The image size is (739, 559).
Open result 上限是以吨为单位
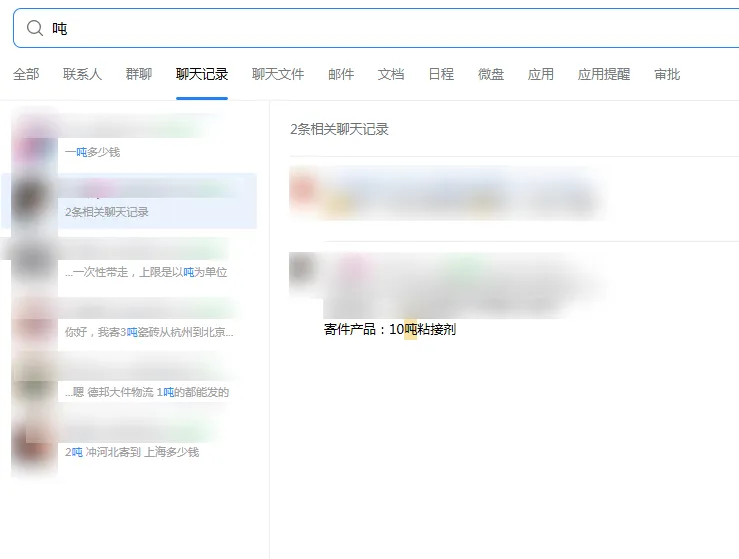click(x=129, y=261)
